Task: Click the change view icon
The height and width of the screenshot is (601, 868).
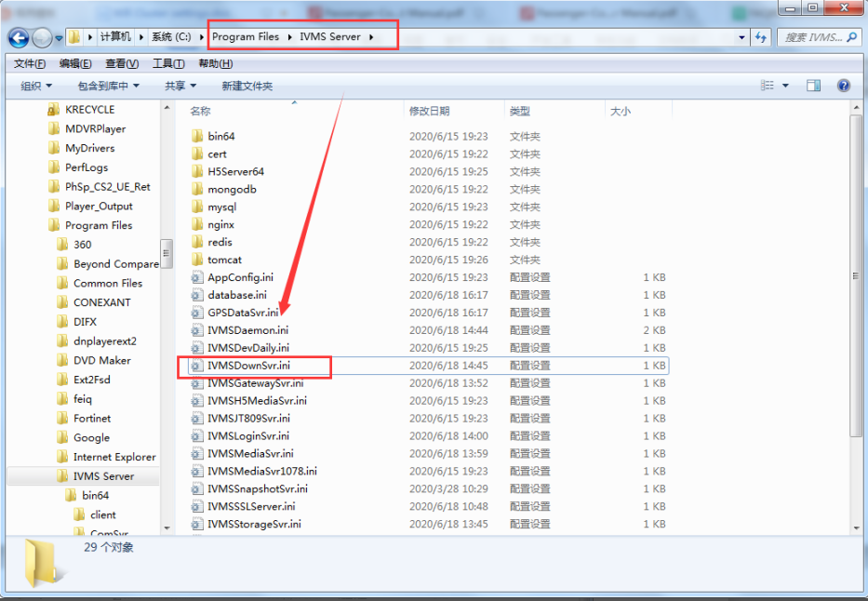Action: click(768, 86)
